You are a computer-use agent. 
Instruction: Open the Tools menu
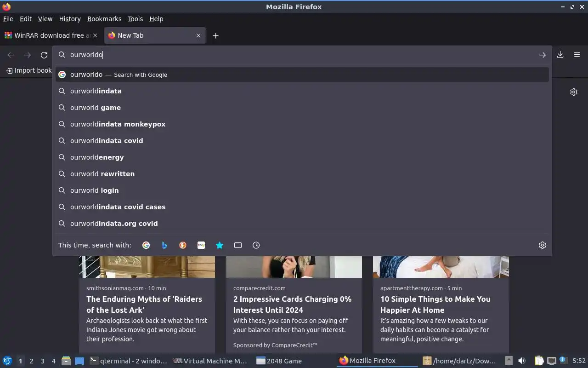[135, 19]
